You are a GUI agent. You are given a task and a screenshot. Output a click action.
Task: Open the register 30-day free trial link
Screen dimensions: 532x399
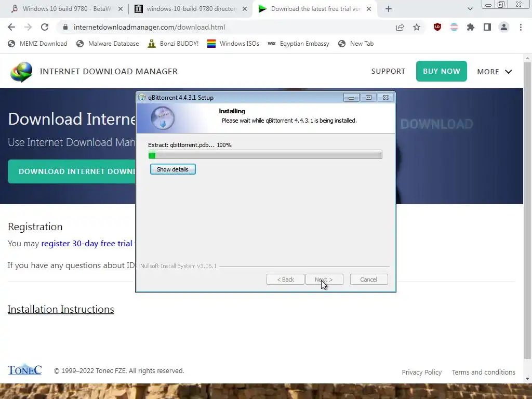pyautogui.click(x=87, y=243)
